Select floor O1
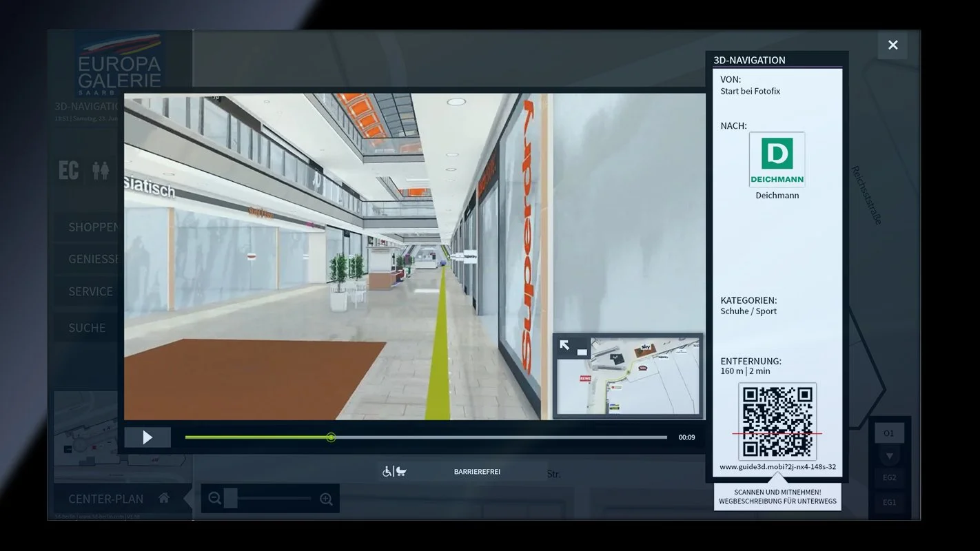The image size is (980, 551). (889, 433)
